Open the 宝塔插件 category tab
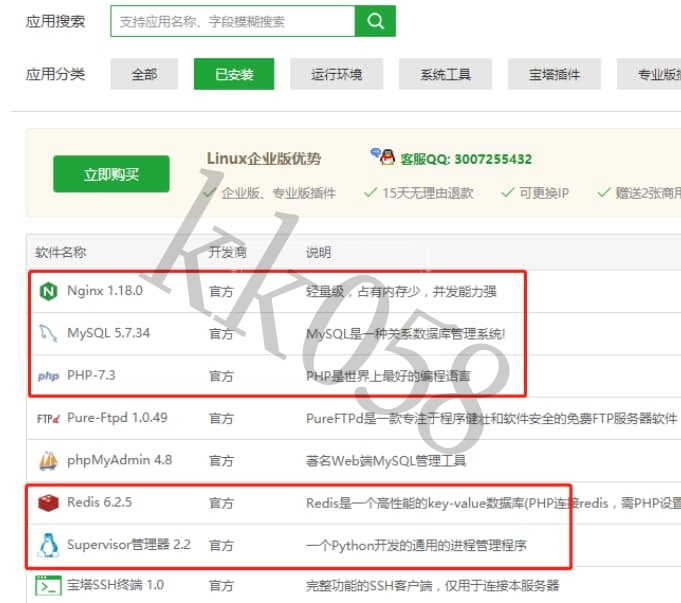 (x=555, y=74)
